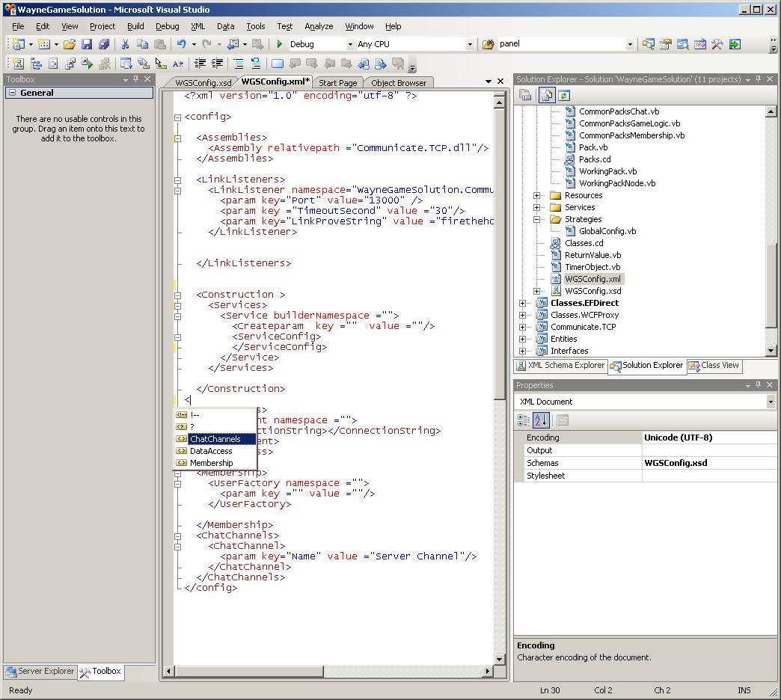This screenshot has width=781, height=700.
Task: Switch to the Class View tab
Action: [x=714, y=366]
